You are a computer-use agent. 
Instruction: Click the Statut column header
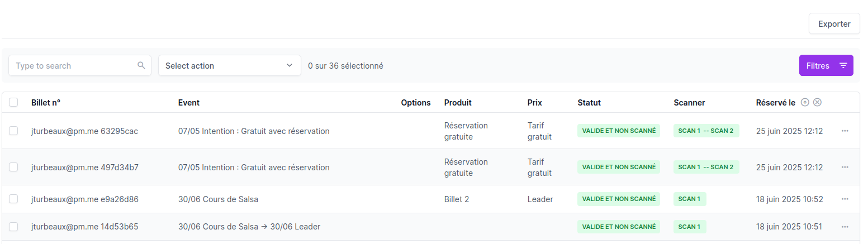[x=589, y=103]
